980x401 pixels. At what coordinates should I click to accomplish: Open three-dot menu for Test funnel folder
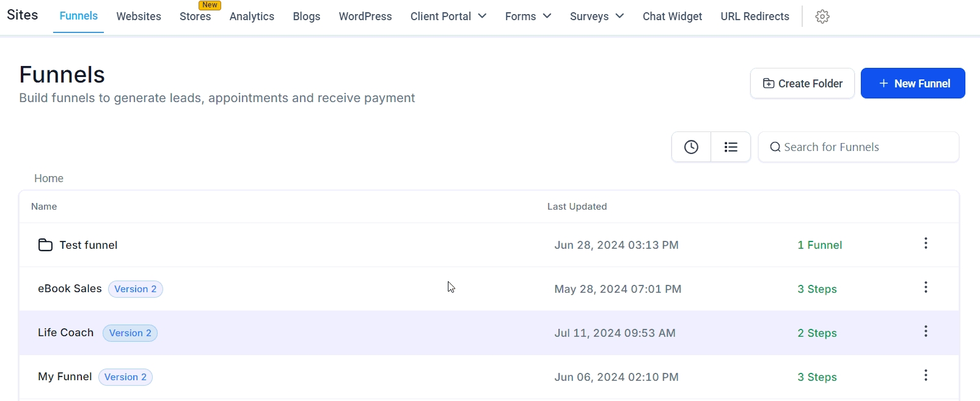point(926,243)
